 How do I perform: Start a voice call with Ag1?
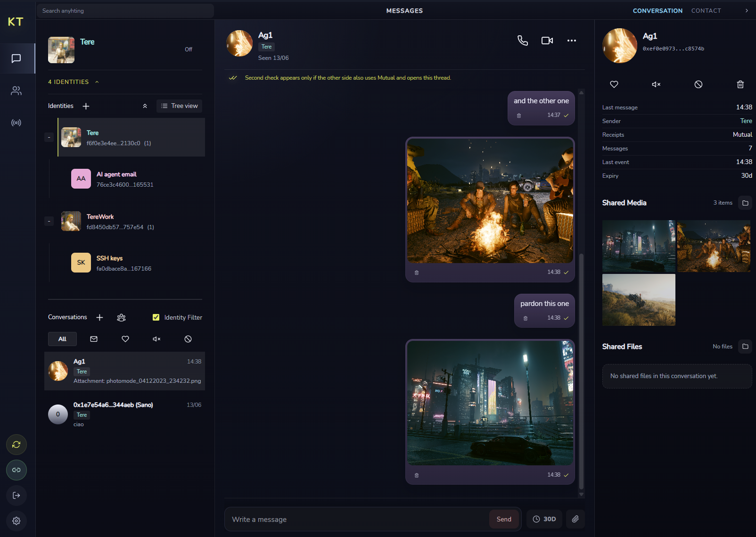click(x=523, y=41)
